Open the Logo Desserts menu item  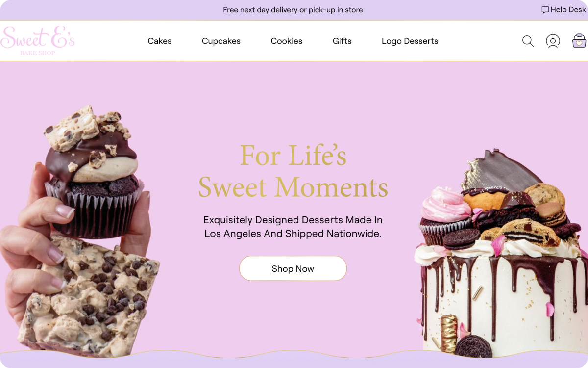410,41
